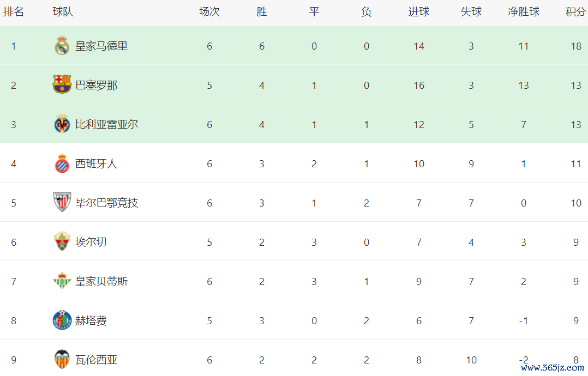Click the Getafe blue crest icon
The width and height of the screenshot is (588, 376).
62,320
